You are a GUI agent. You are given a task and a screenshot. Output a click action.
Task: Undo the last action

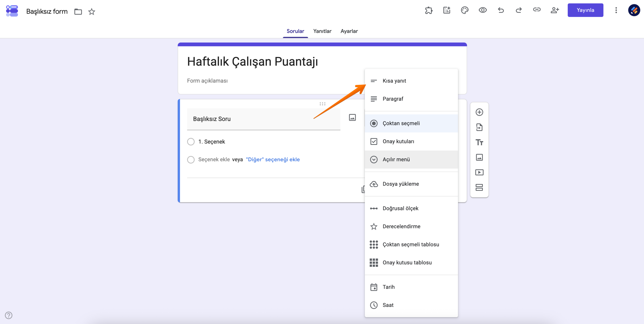501,10
